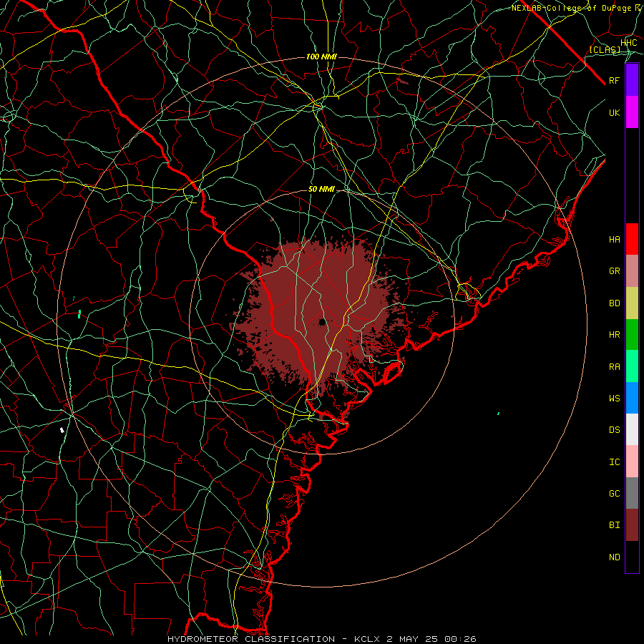Click the DS white legend swatch
This screenshot has height=644, width=644.
[x=632, y=429]
